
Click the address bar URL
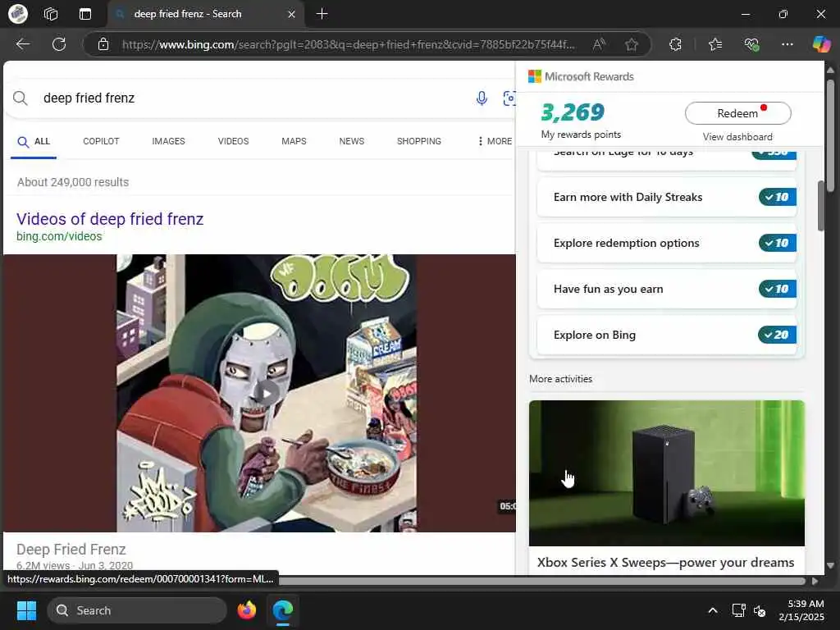point(348,44)
